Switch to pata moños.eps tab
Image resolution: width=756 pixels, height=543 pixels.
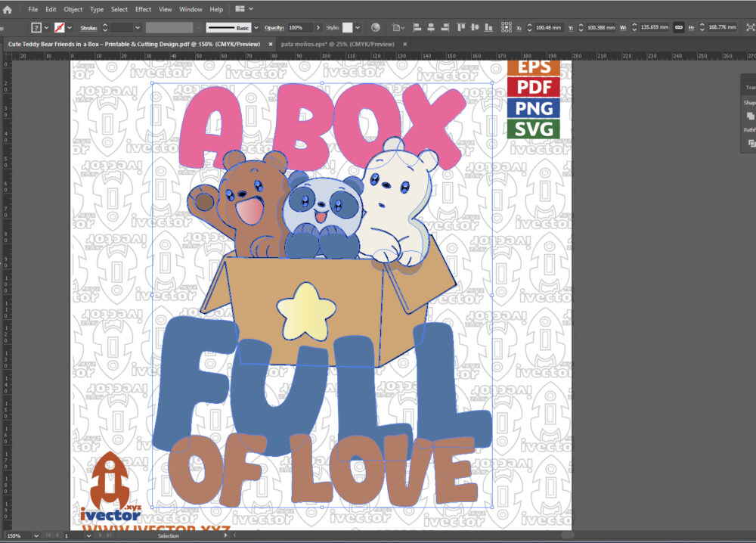click(337, 44)
